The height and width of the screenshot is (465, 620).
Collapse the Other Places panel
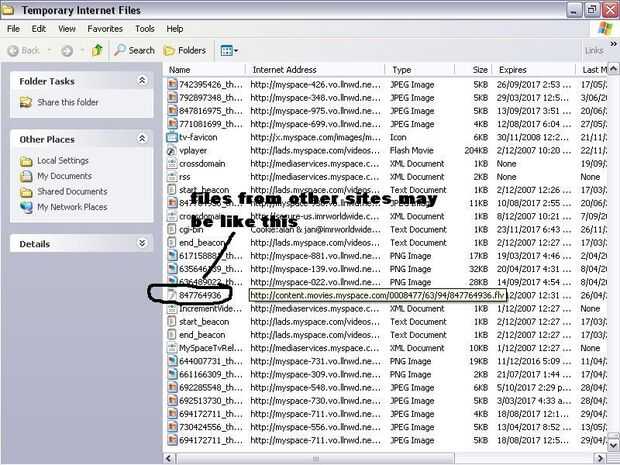(142, 139)
